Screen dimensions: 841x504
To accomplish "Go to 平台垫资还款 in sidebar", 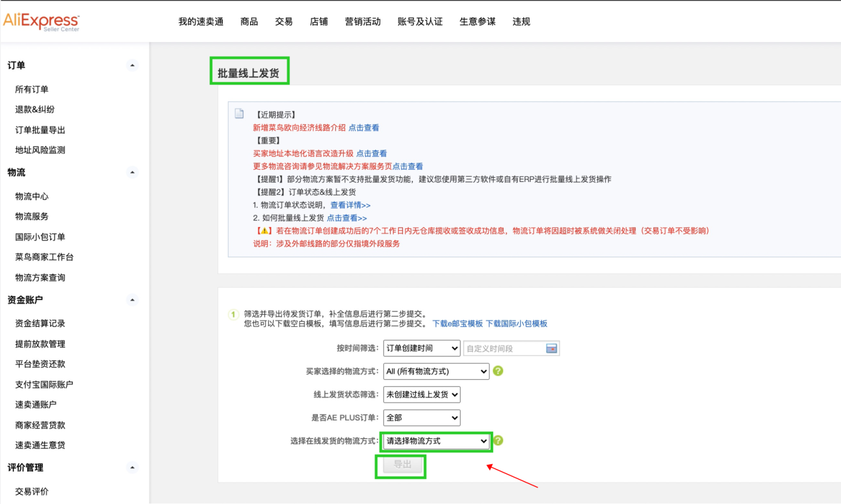I will 40,364.
